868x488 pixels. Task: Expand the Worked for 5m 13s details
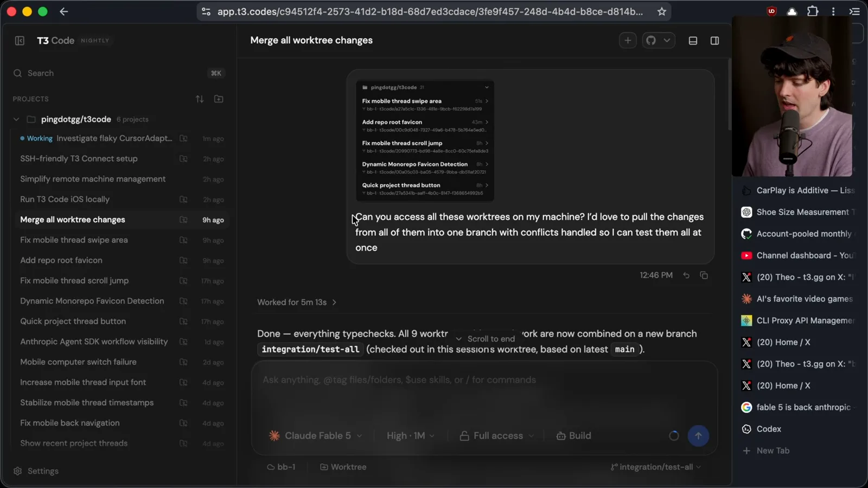pyautogui.click(x=297, y=302)
